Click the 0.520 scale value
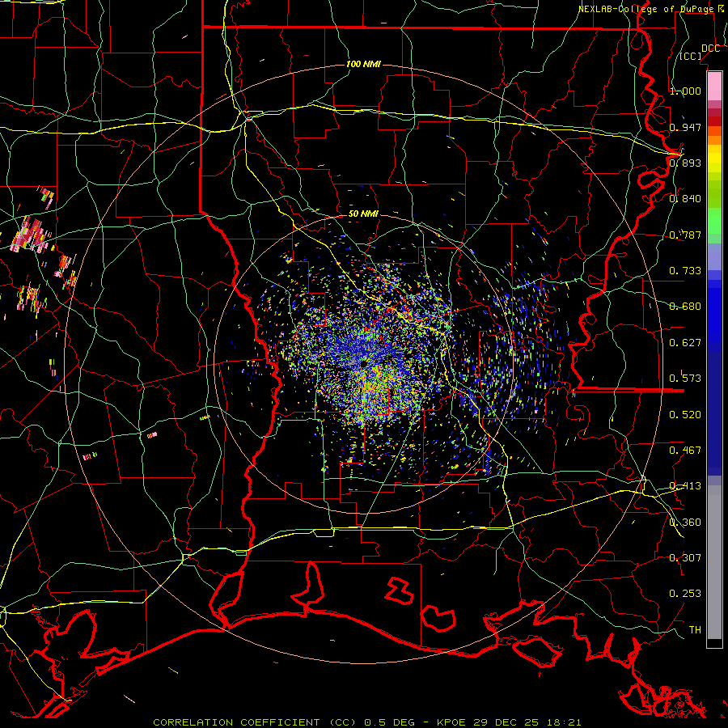Screen dimensions: 728x728 click(x=685, y=414)
